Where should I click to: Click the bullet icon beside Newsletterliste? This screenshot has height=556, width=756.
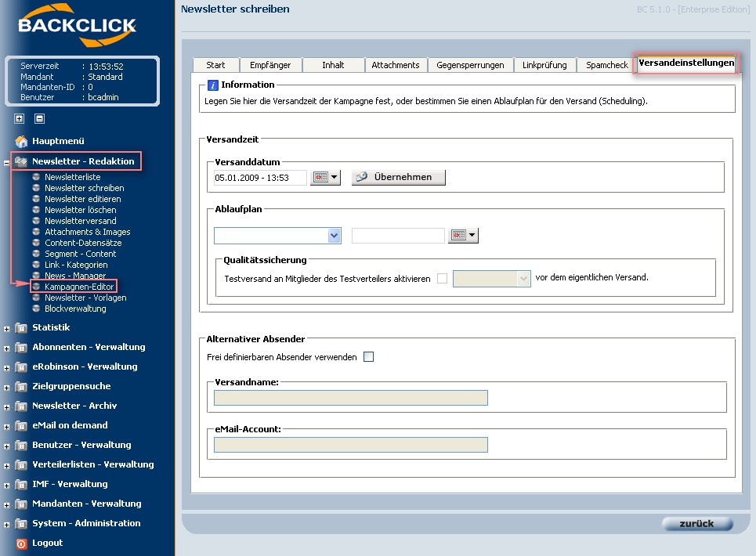coord(36,176)
